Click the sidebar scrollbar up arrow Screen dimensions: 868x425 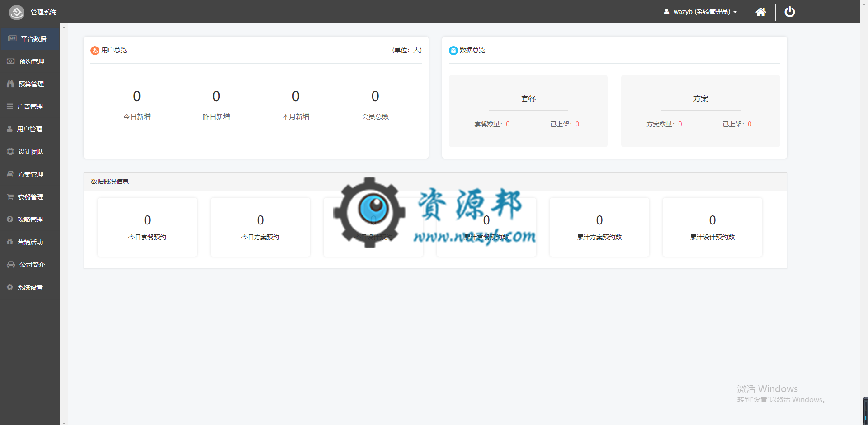coord(64,27)
